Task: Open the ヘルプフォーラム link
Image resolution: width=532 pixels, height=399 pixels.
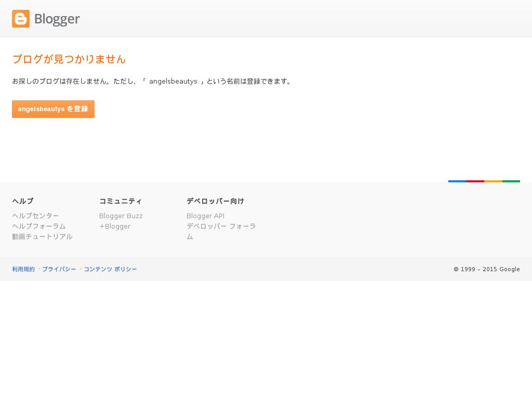Action: pos(38,227)
